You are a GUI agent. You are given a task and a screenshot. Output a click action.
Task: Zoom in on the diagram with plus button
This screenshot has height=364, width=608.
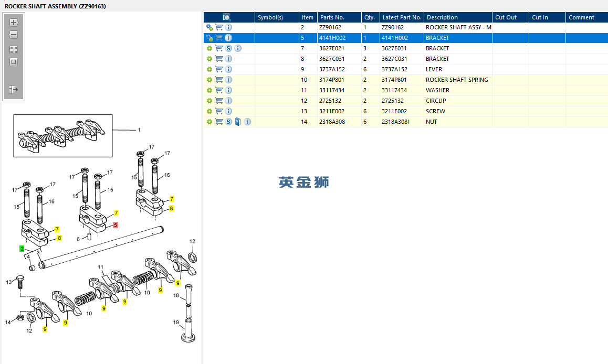(14, 23)
